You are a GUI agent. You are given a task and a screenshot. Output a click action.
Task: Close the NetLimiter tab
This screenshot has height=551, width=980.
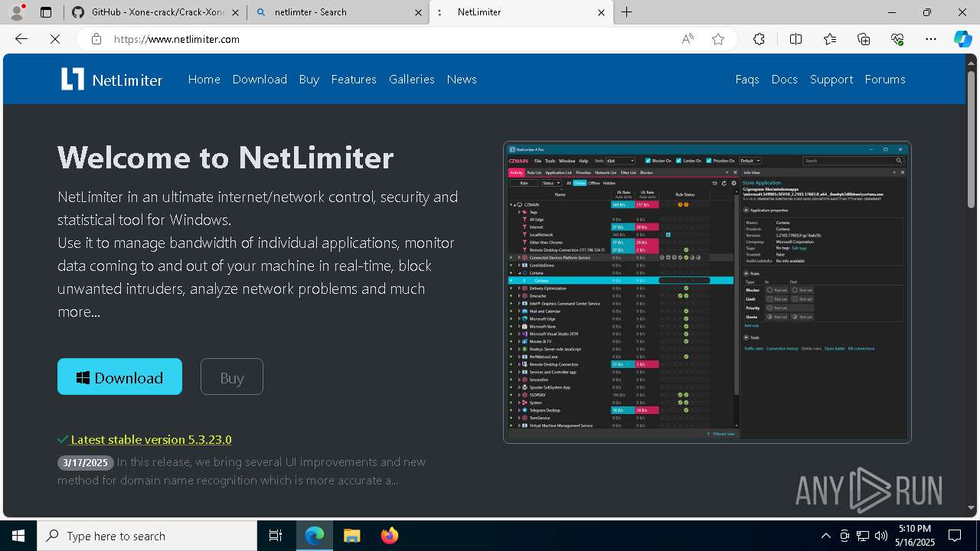click(601, 12)
